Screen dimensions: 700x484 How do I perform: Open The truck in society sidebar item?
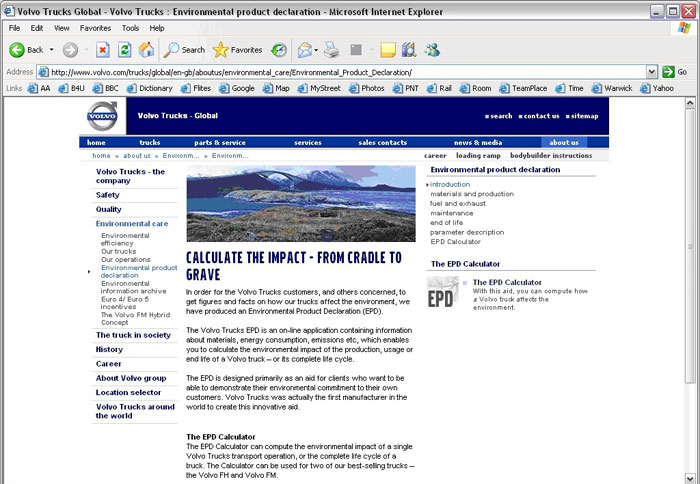pyautogui.click(x=133, y=335)
